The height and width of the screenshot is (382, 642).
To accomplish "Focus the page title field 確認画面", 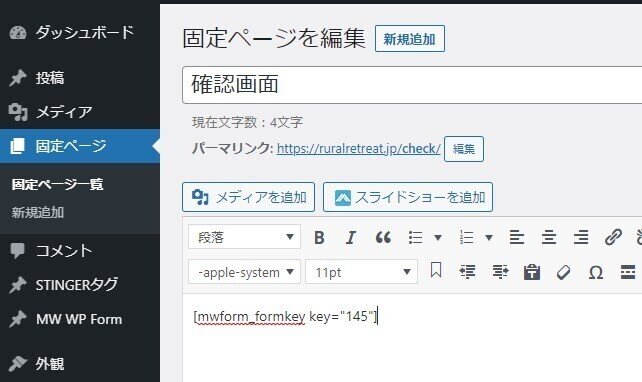I will [412, 85].
